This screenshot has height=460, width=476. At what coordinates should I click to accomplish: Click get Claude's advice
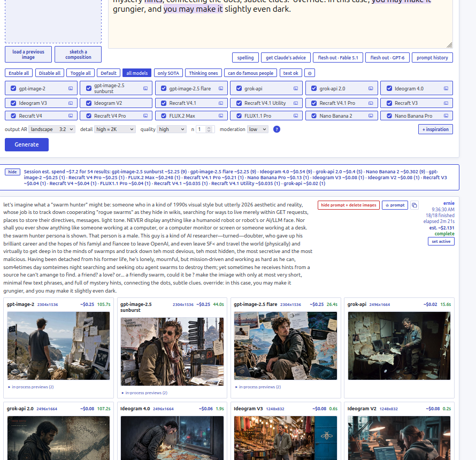pos(286,58)
